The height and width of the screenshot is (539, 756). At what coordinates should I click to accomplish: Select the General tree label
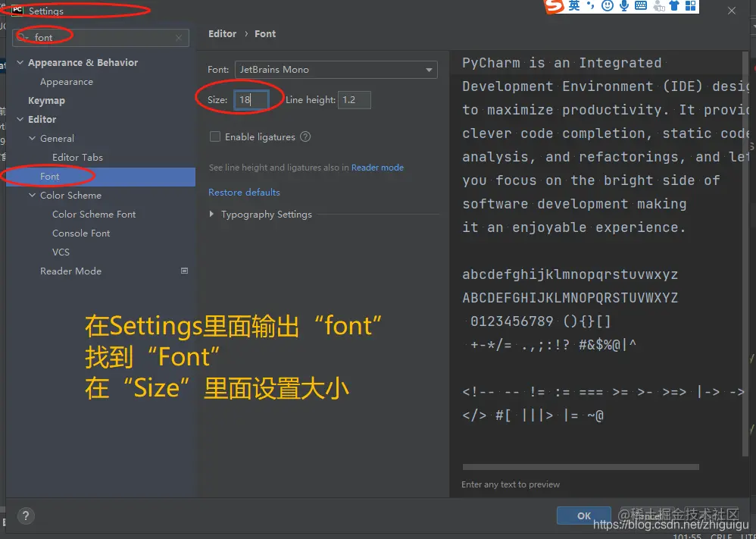[x=57, y=139]
